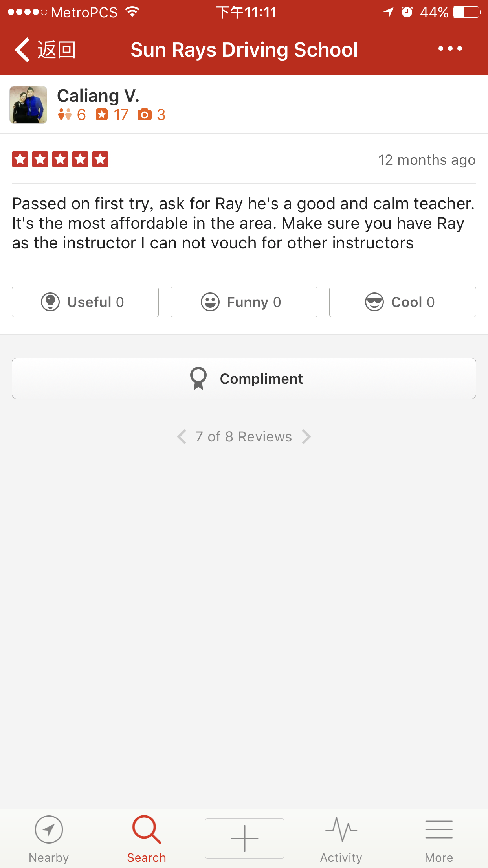Tap the reviewer's review count star icon
This screenshot has height=868, width=488.
tap(102, 114)
